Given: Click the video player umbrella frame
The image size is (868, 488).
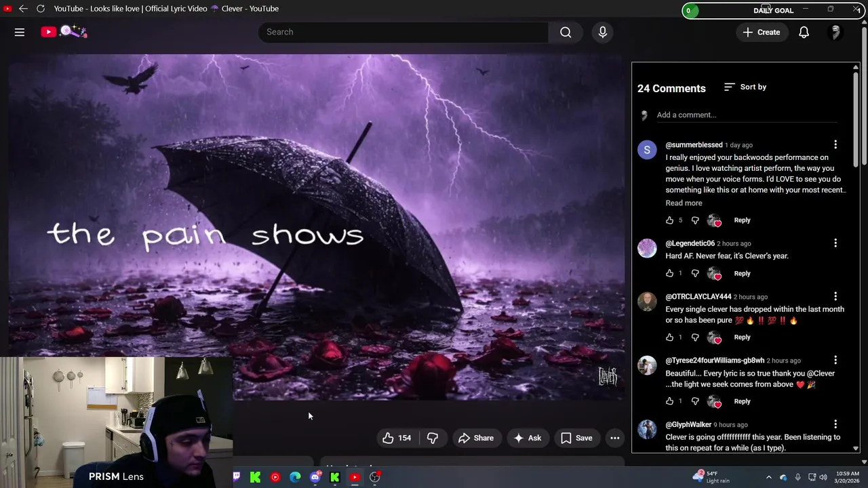Looking at the screenshot, I should (x=316, y=227).
